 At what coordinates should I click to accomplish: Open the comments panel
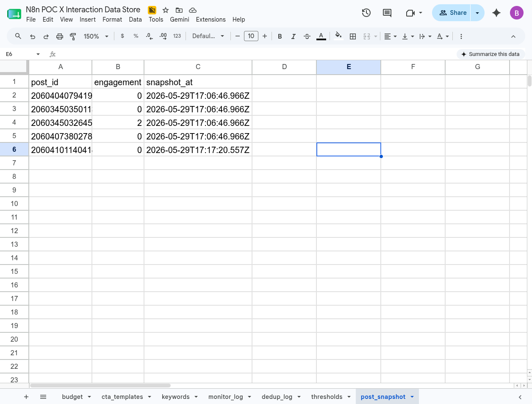point(387,13)
